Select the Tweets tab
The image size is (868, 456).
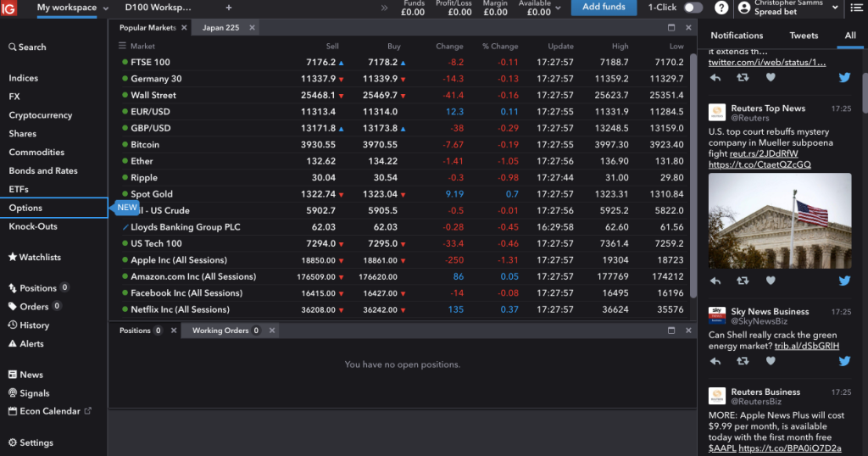point(804,36)
